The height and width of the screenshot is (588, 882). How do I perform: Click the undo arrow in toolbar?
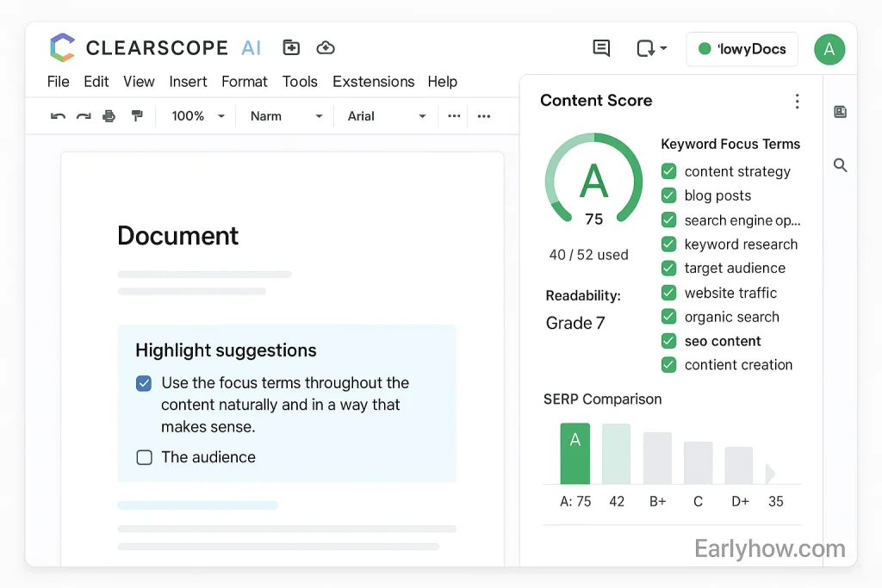click(58, 116)
